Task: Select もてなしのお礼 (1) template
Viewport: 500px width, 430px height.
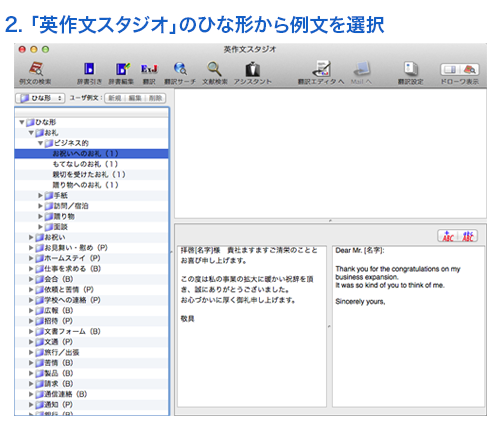Action: coord(92,164)
